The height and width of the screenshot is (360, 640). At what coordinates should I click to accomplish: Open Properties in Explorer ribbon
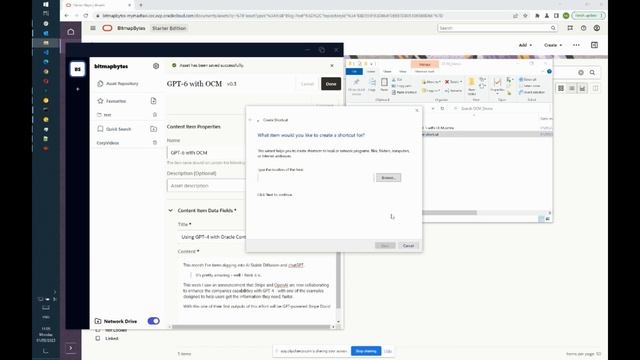[x=497, y=86]
